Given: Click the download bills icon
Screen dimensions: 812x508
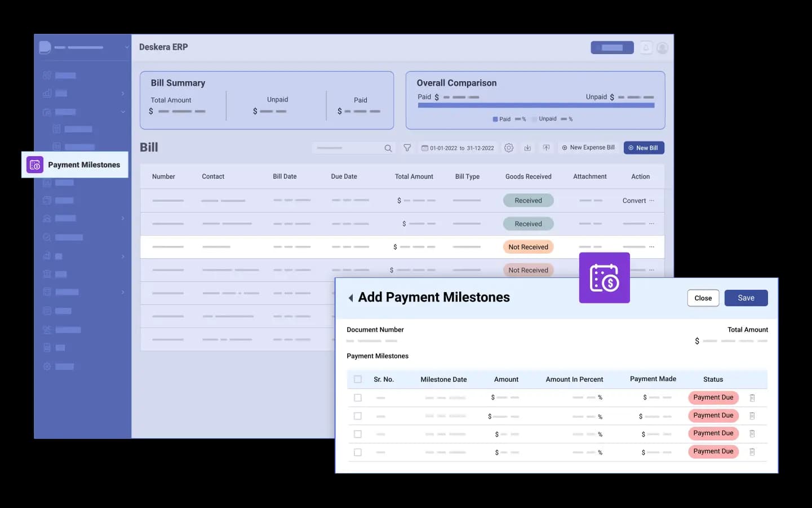Looking at the screenshot, I should [x=527, y=148].
